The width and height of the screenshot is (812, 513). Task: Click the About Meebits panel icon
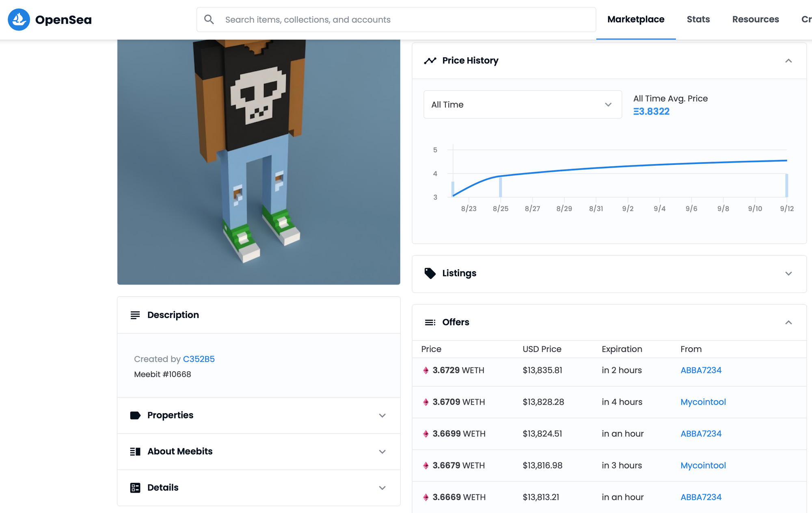(135, 452)
